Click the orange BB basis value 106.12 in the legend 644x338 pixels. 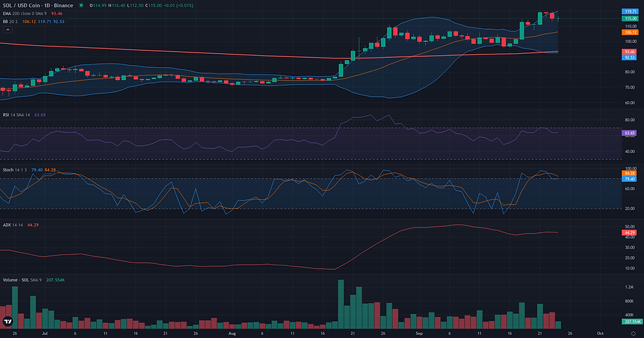[x=29, y=21]
